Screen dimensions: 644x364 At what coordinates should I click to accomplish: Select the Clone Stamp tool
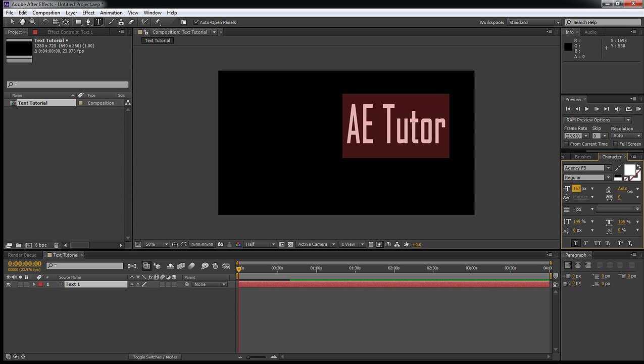(x=122, y=22)
